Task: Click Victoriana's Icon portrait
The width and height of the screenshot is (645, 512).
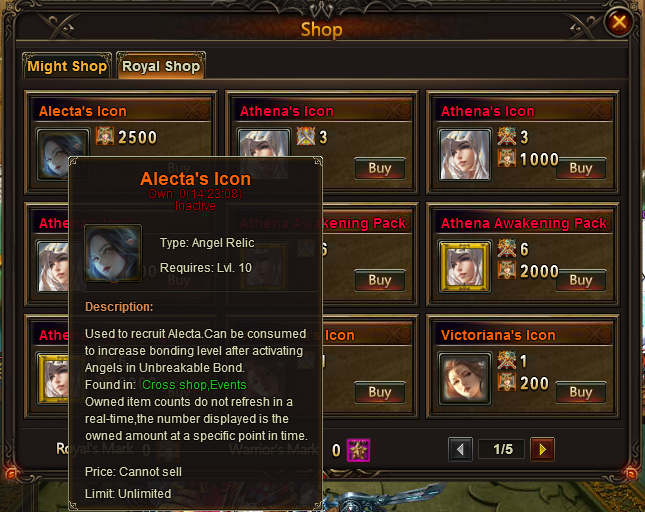Action: point(465,378)
